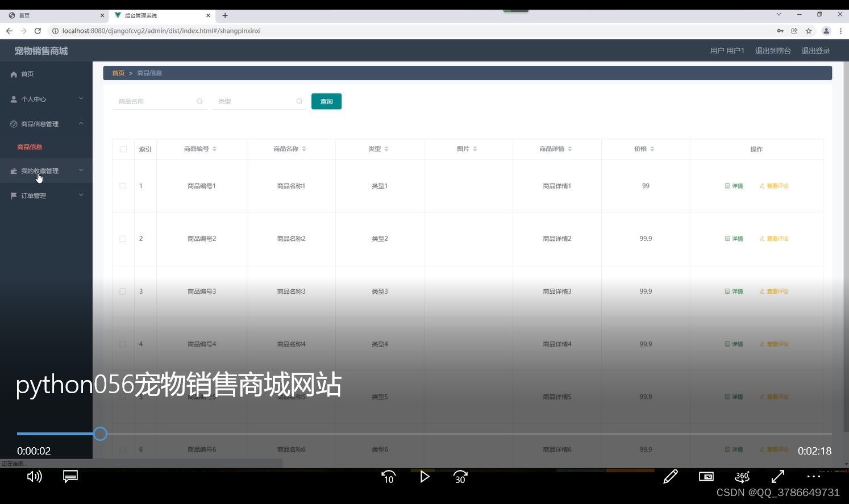
Task: Open 详情 for row 商品编号2
Action: tap(734, 239)
